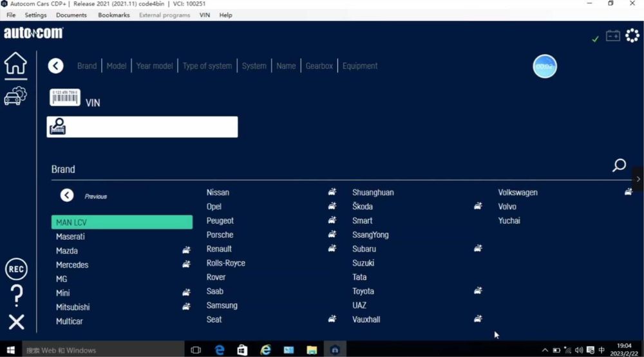
Task: Click the round blue timer indicator
Action: click(545, 66)
